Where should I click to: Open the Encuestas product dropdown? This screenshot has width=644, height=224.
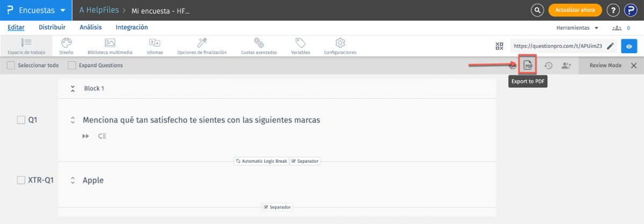(36, 10)
